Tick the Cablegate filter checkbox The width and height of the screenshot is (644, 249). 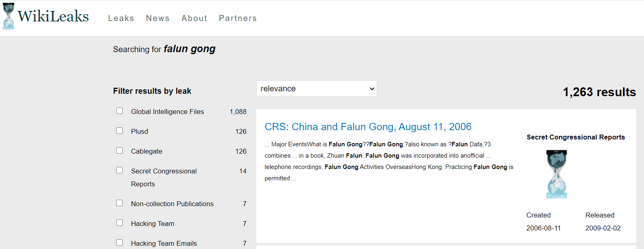coord(119,150)
